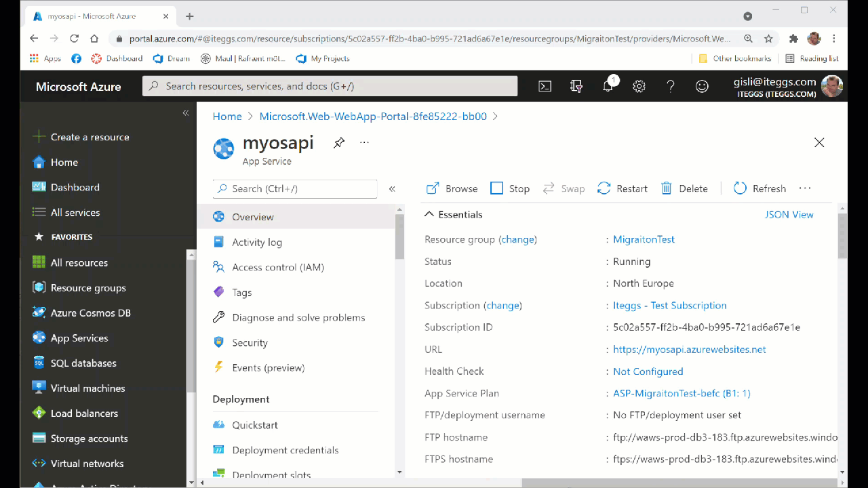Open https://myosapi.azurewebsites.net URL
The image size is (868, 488).
(690, 349)
